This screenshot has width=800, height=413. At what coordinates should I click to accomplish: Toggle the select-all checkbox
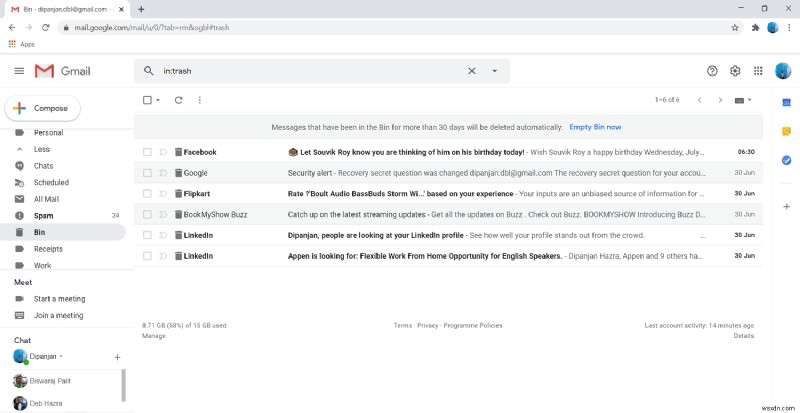tap(147, 100)
